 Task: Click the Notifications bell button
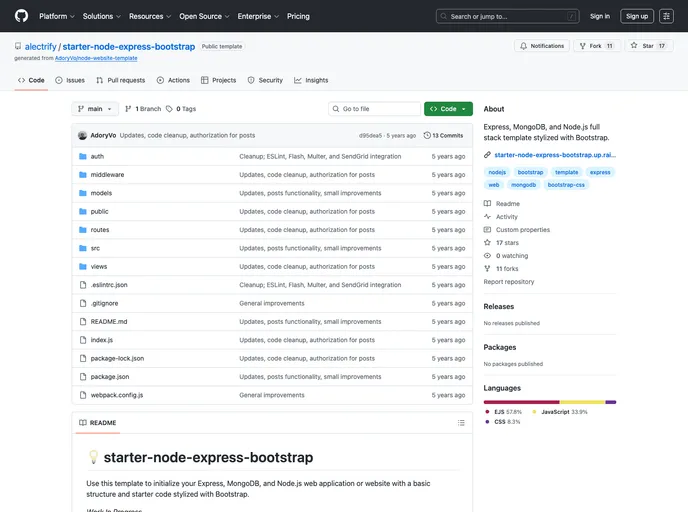click(x=541, y=46)
